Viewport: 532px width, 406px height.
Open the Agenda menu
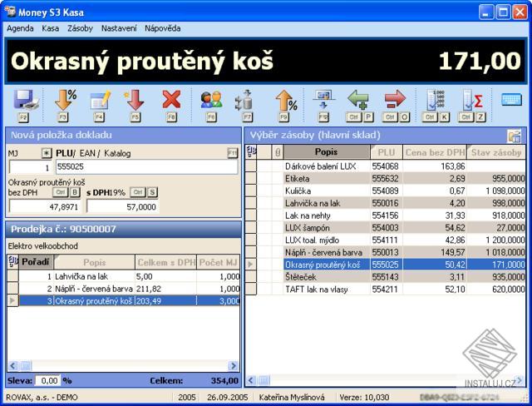tap(20, 28)
